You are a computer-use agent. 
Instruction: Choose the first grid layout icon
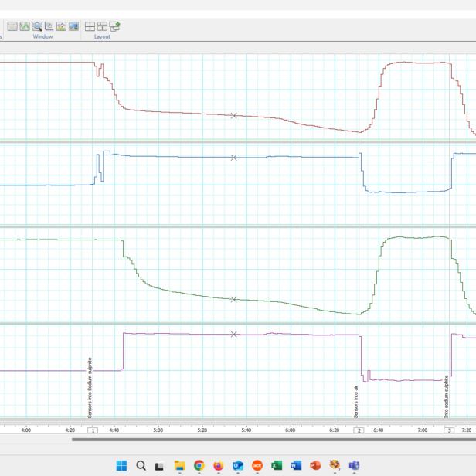90,26
